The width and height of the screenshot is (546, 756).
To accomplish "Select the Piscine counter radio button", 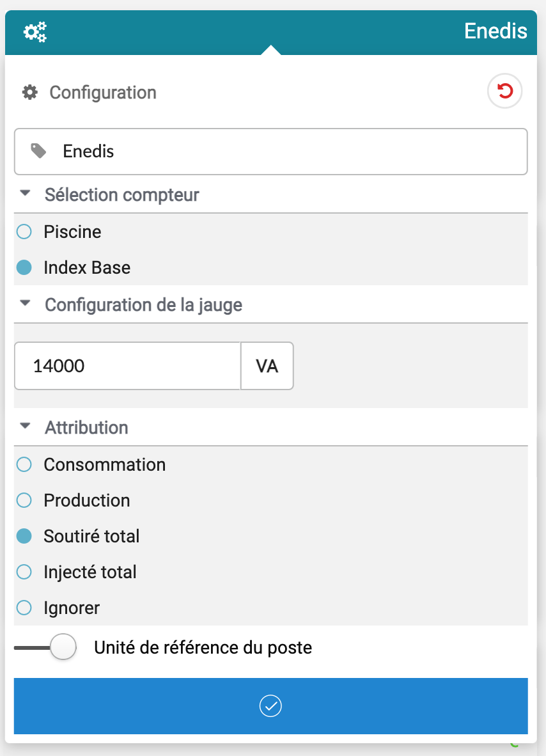I will click(24, 232).
